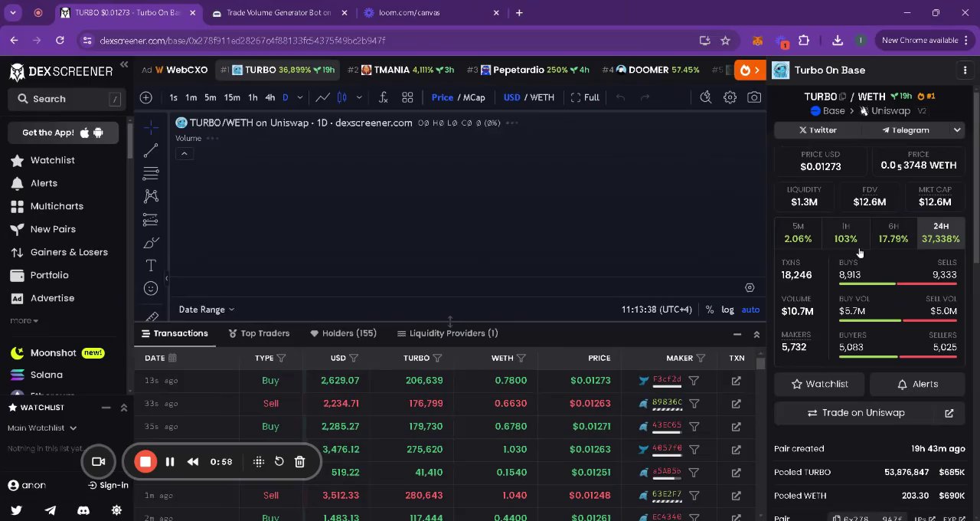Open the Holders (155) tab
The width and height of the screenshot is (980, 521).
[x=343, y=333]
